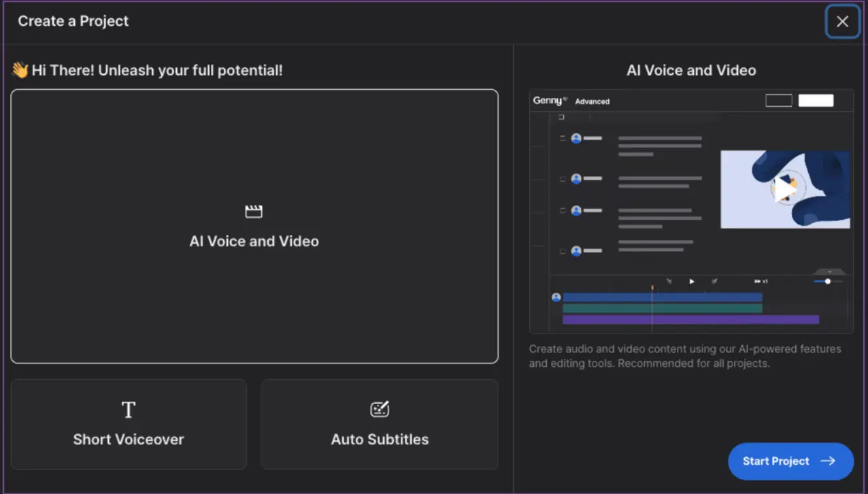Click the white filled button in preview header
The height and width of the screenshot is (494, 868).
816,101
